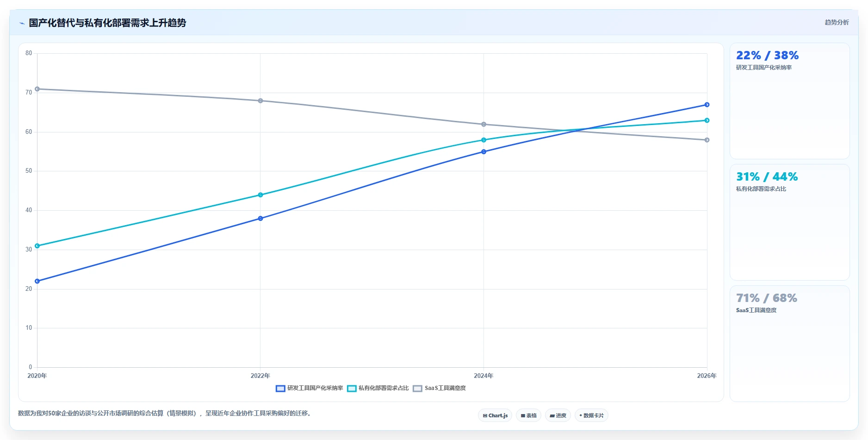
Task: Click the gray 2026年 data point at 58
Action: coord(707,140)
